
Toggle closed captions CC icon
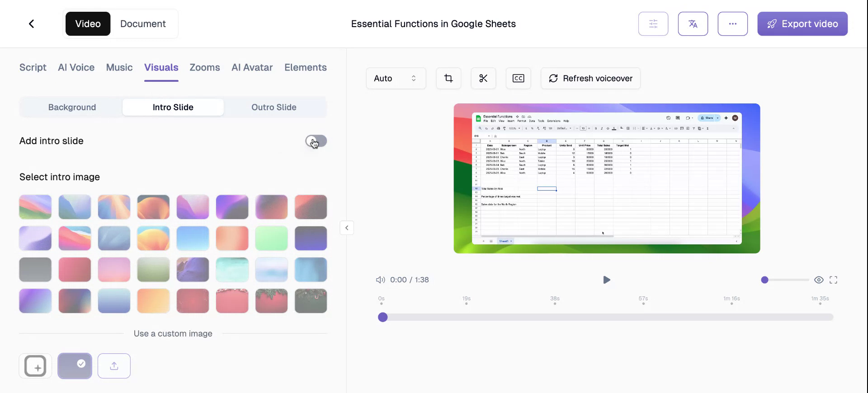click(518, 78)
